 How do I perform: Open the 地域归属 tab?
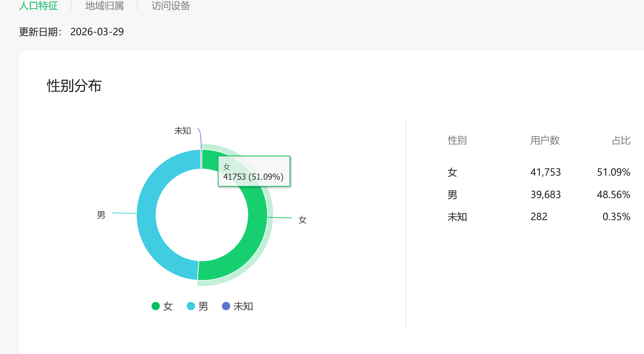point(104,6)
